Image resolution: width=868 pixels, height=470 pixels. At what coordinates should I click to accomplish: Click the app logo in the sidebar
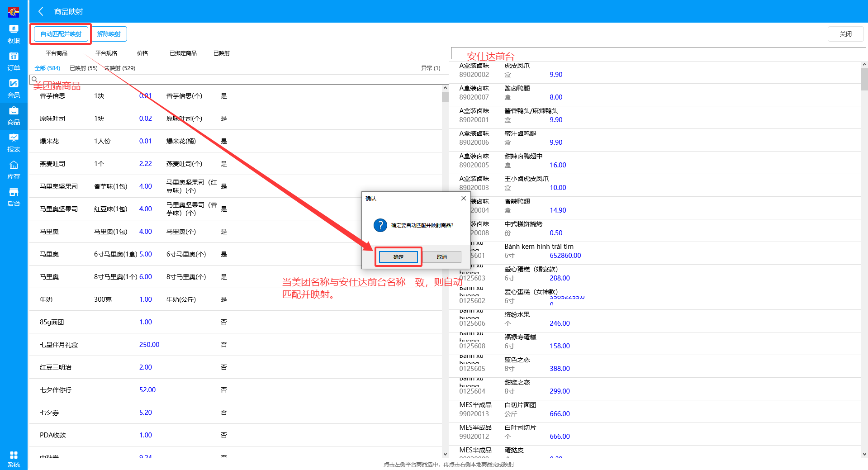pos(14,12)
